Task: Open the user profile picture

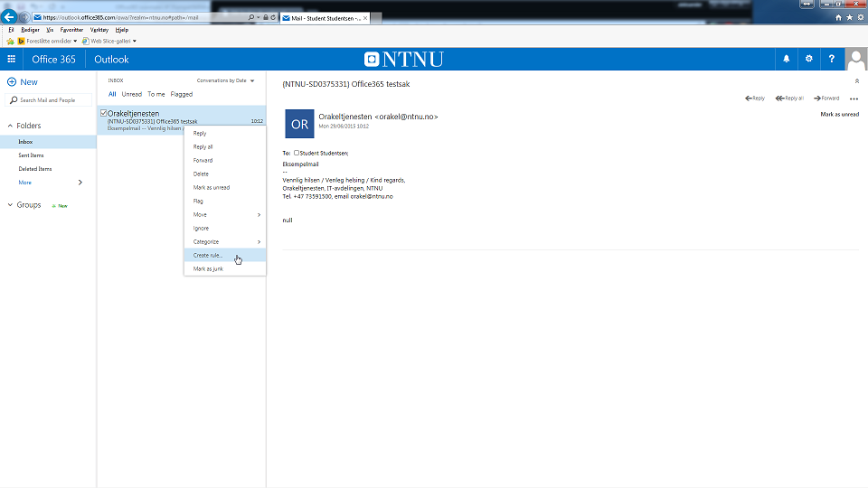Action: click(856, 60)
